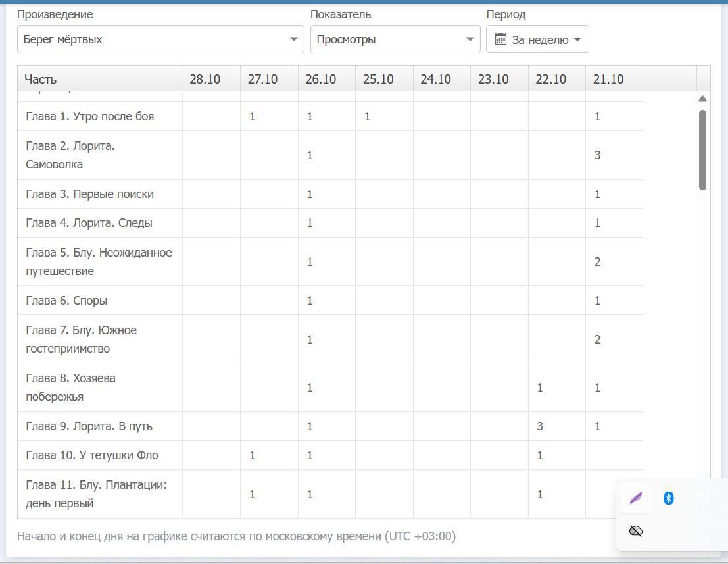728x564 pixels.
Task: Click the scrollbar up arrow
Action: click(702, 99)
